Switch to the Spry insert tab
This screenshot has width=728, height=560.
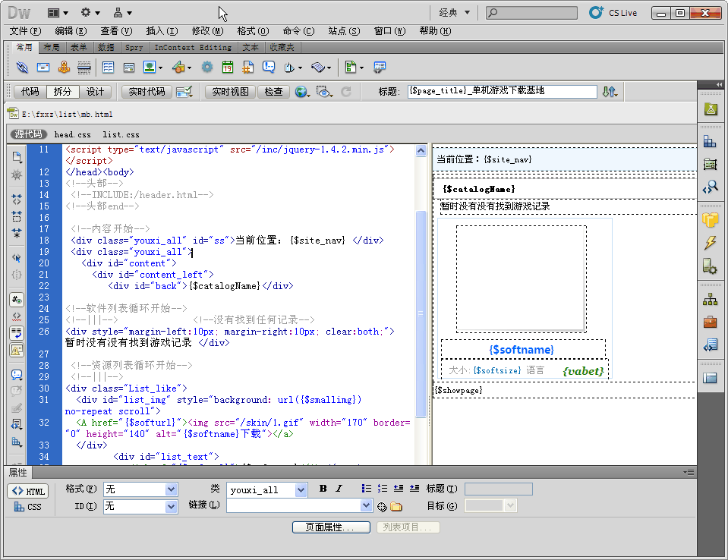(134, 47)
